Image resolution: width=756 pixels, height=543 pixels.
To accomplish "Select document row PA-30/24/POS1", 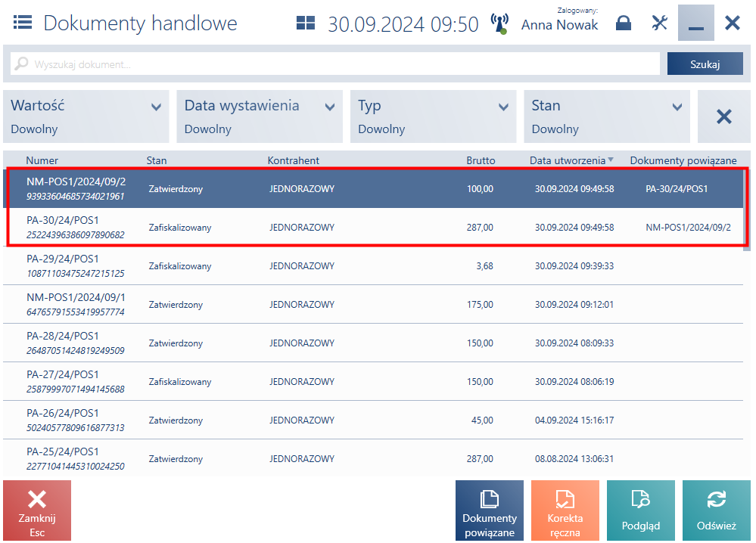I will (373, 227).
